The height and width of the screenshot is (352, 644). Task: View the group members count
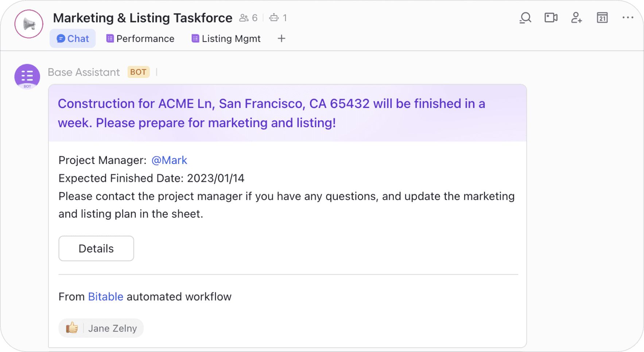(248, 18)
